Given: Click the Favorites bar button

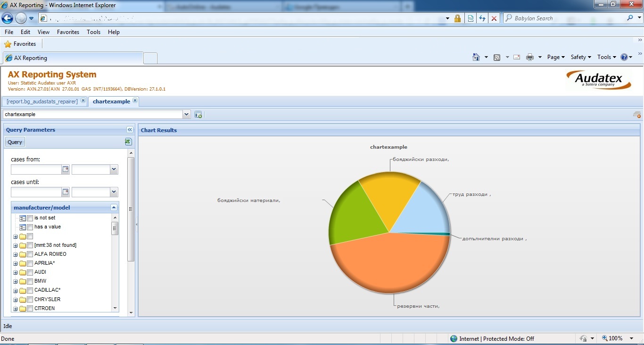Looking at the screenshot, I should pos(20,44).
